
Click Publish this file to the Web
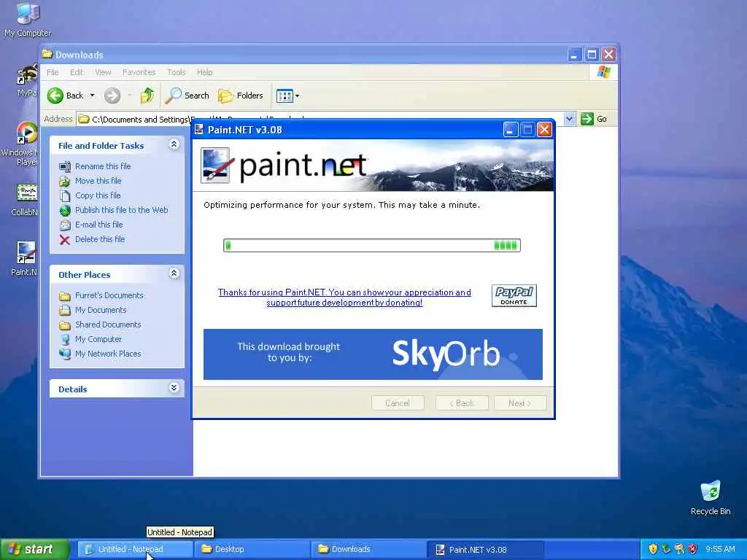coord(122,210)
